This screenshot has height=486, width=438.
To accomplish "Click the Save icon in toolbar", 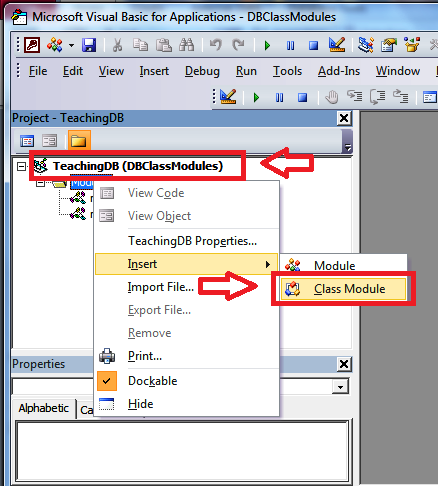I will click(x=89, y=45).
